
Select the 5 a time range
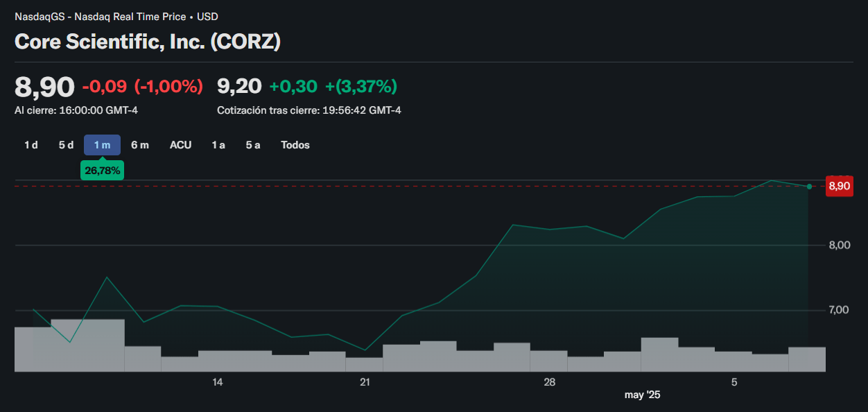[253, 145]
